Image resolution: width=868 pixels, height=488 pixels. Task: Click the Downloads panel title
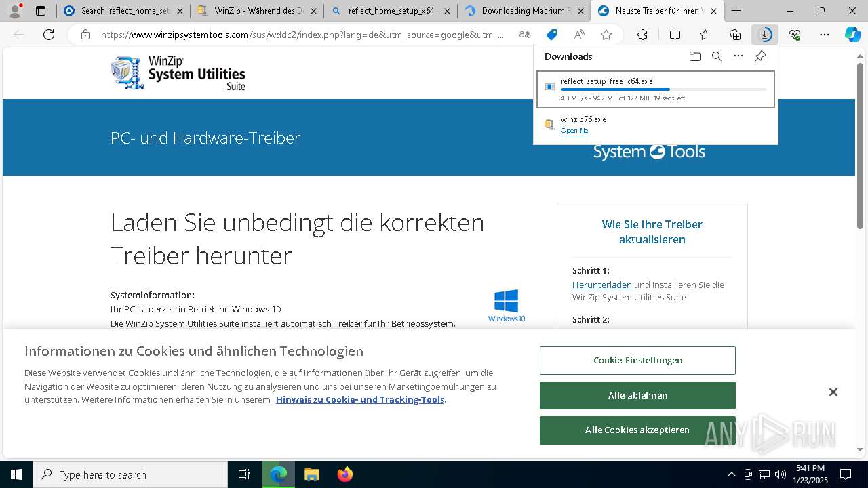pos(568,56)
